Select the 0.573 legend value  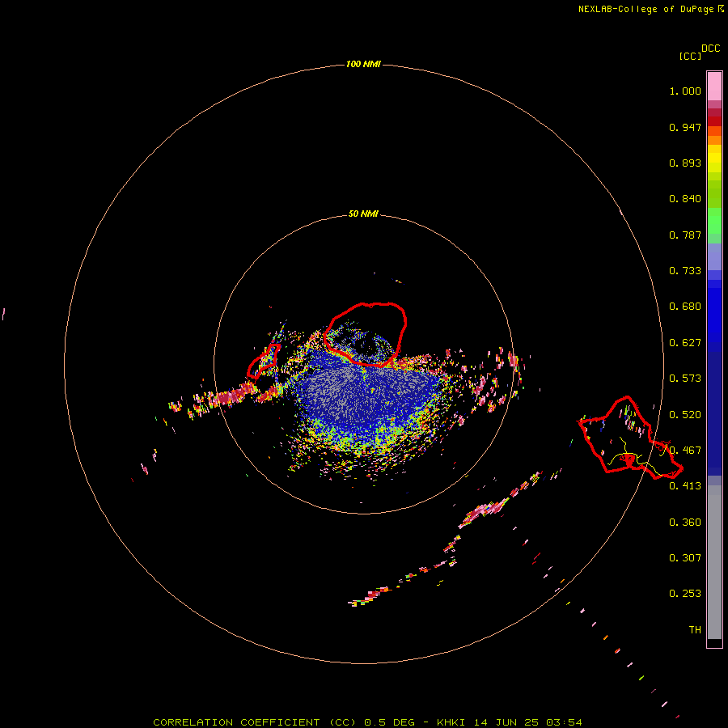[685, 379]
